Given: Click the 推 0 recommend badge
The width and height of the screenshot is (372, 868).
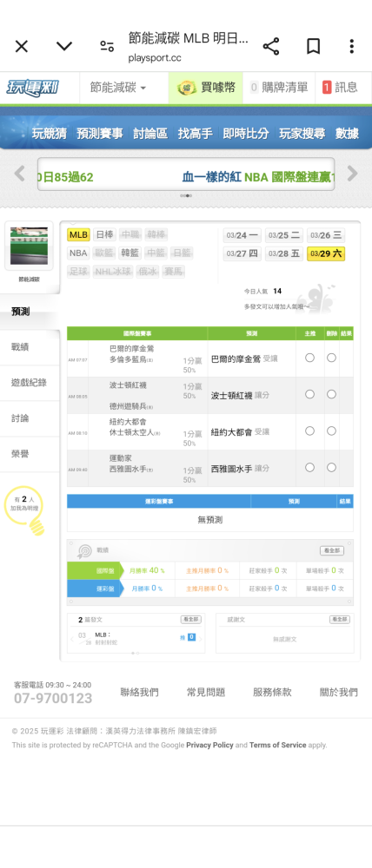Looking at the screenshot, I should click(x=188, y=637).
